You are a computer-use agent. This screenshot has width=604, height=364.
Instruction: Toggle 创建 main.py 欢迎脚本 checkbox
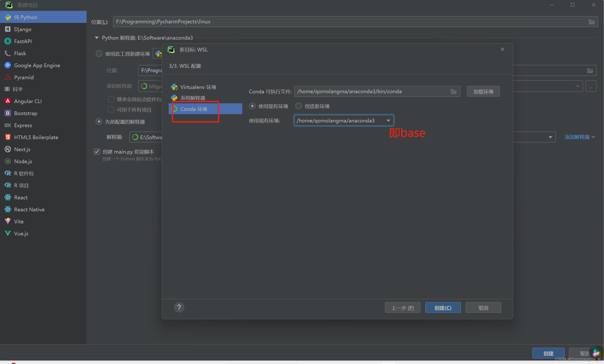97,151
